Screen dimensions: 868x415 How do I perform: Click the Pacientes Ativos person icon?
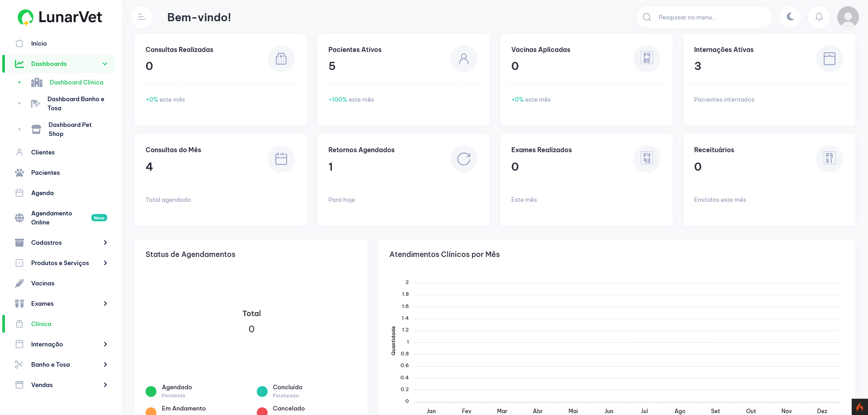(x=464, y=59)
